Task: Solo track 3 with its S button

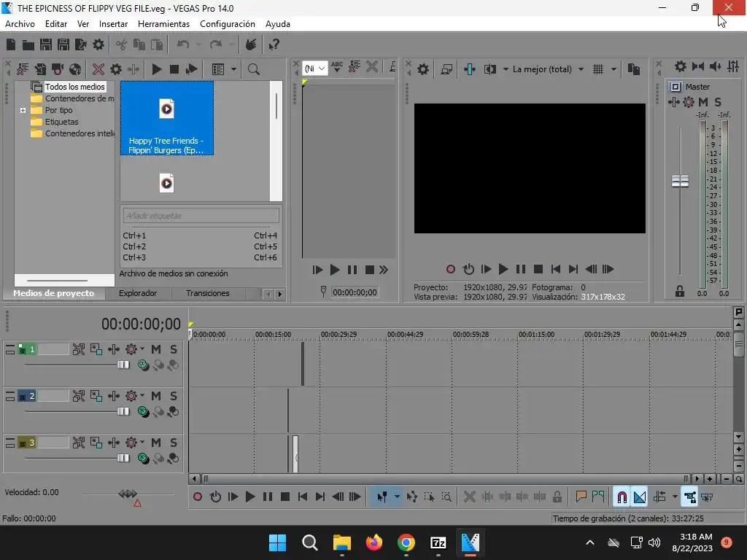Action: pyautogui.click(x=174, y=443)
